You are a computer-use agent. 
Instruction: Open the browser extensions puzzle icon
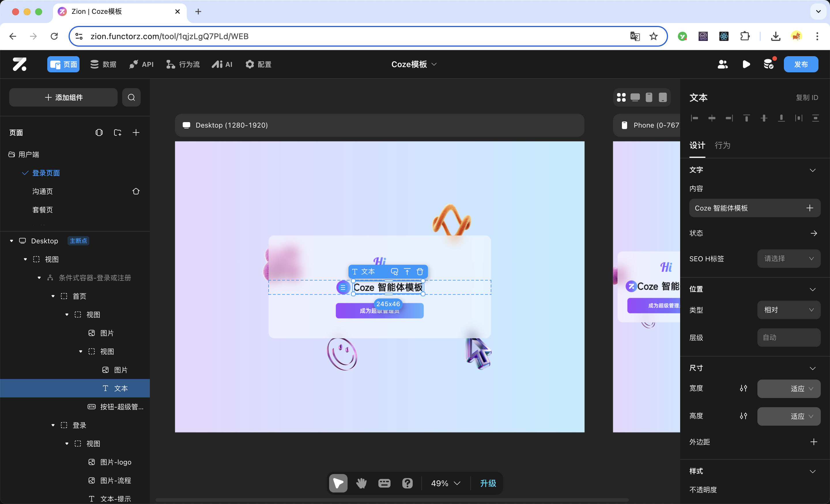(x=745, y=36)
